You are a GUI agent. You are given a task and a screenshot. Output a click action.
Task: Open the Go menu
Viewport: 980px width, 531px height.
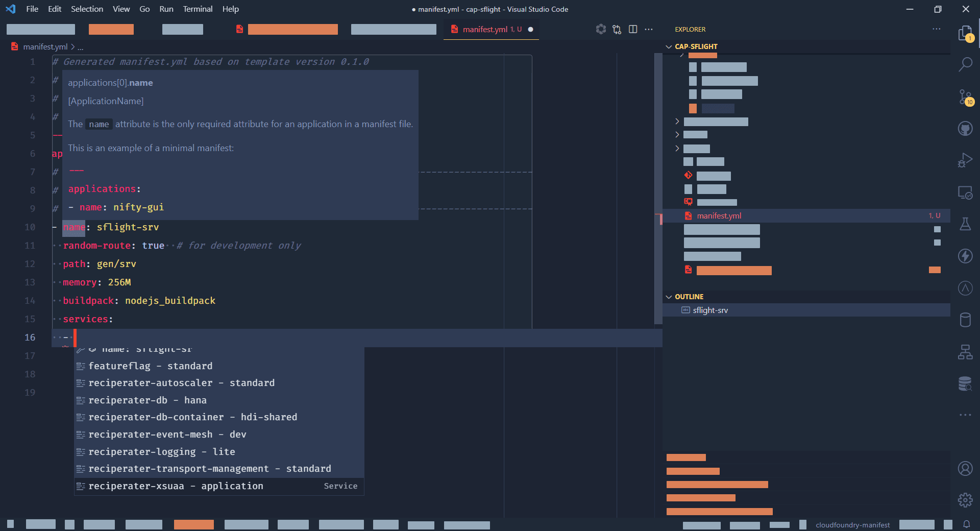point(144,9)
